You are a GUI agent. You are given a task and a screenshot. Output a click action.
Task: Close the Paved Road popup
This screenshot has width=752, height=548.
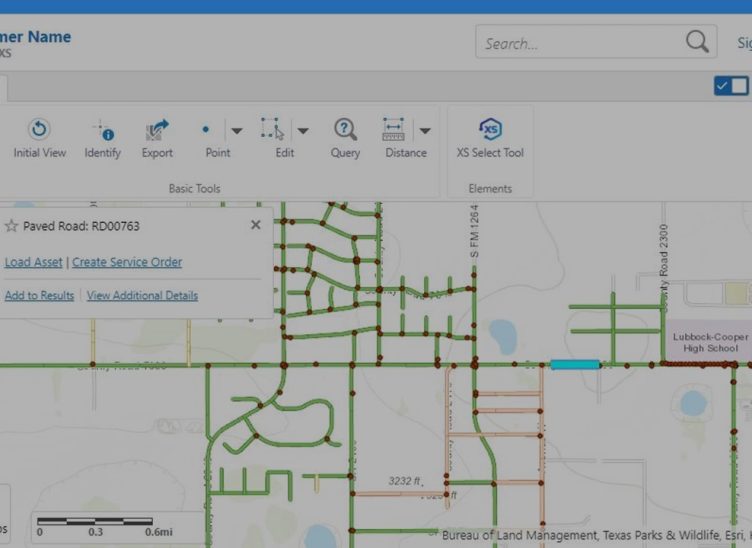[x=255, y=225]
